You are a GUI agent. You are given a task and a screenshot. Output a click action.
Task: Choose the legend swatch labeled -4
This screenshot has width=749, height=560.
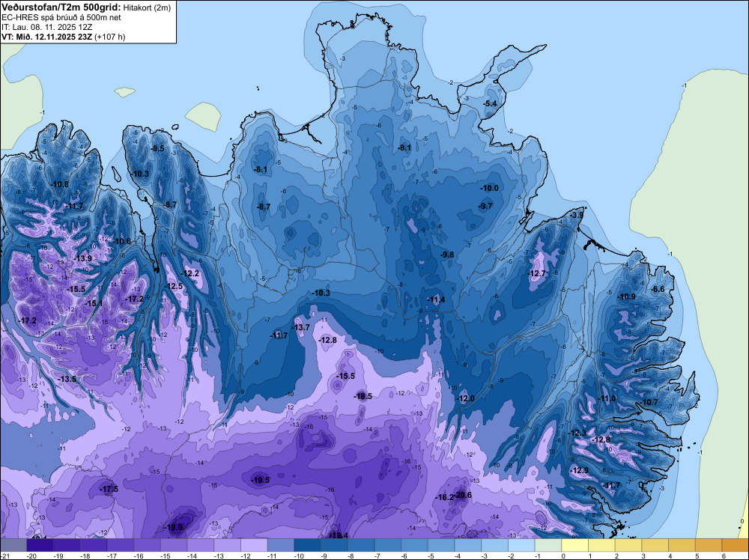[x=468, y=545]
